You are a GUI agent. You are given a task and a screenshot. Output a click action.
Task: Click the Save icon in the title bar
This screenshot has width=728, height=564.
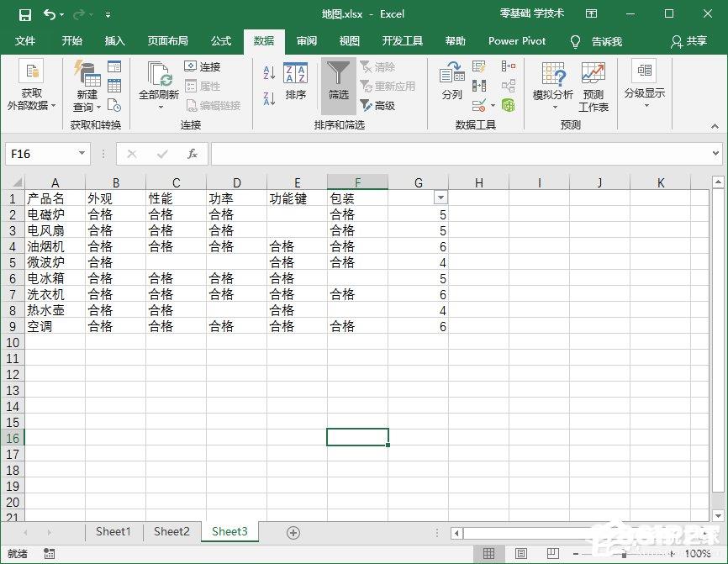point(25,15)
